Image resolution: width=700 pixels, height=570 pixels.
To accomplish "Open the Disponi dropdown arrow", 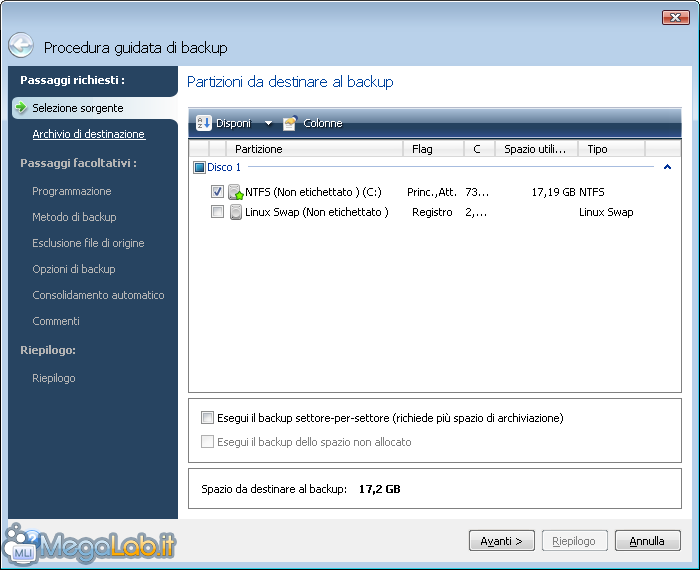I will pyautogui.click(x=268, y=124).
